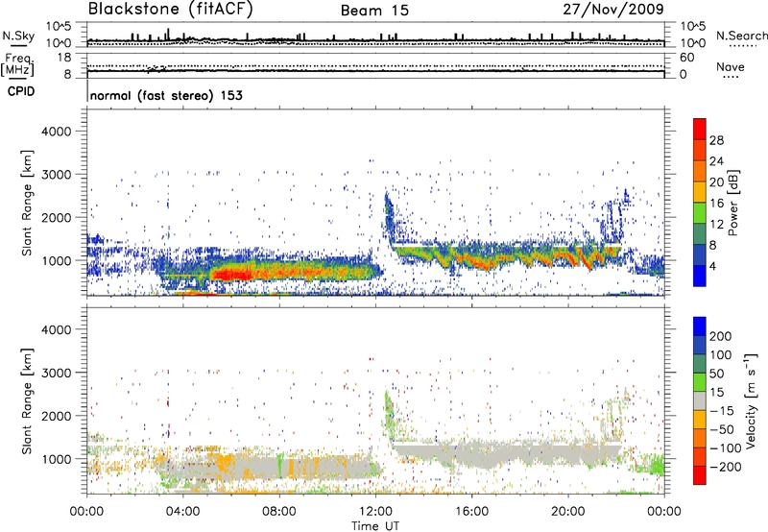This screenshot has width=768, height=532.
Task: Click the '4000' tick on power panel
Action: (x=56, y=132)
